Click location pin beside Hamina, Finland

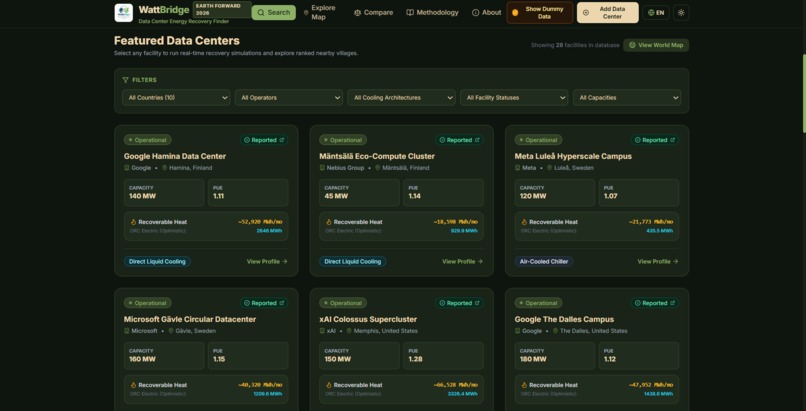[x=164, y=168]
